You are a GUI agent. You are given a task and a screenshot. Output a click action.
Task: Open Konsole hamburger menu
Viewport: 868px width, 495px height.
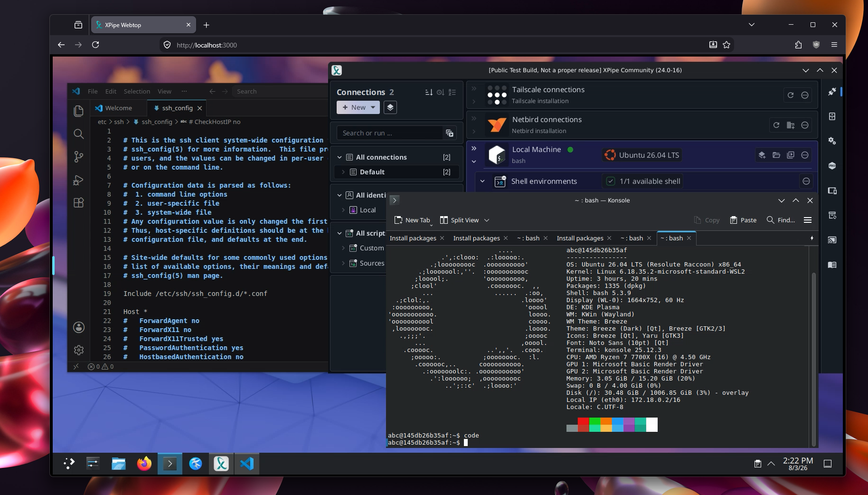(808, 220)
